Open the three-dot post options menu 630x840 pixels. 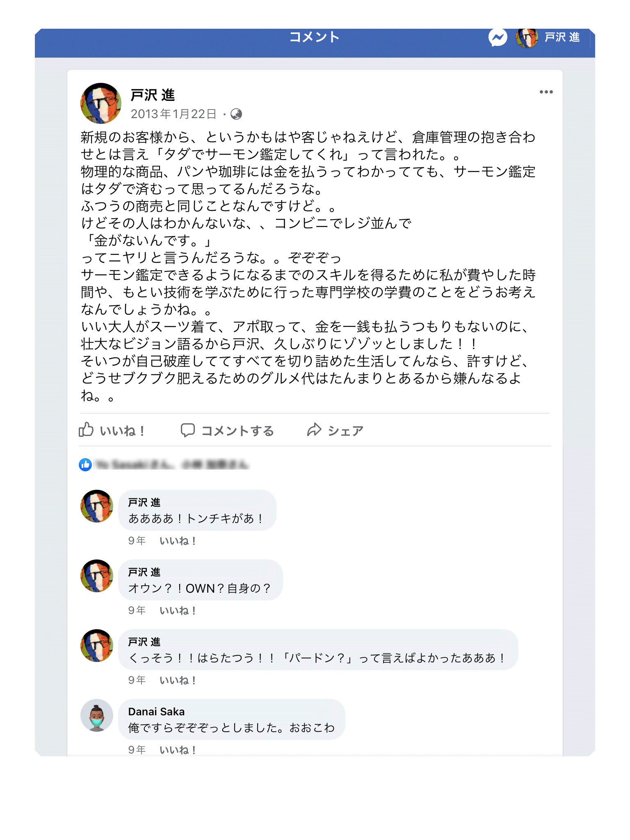pyautogui.click(x=546, y=92)
